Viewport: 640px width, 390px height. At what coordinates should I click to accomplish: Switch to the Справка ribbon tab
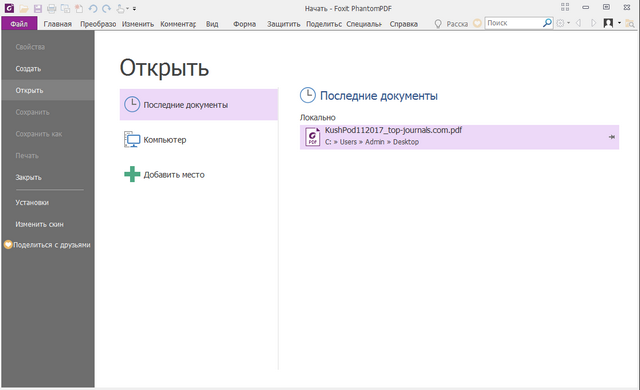tap(404, 24)
